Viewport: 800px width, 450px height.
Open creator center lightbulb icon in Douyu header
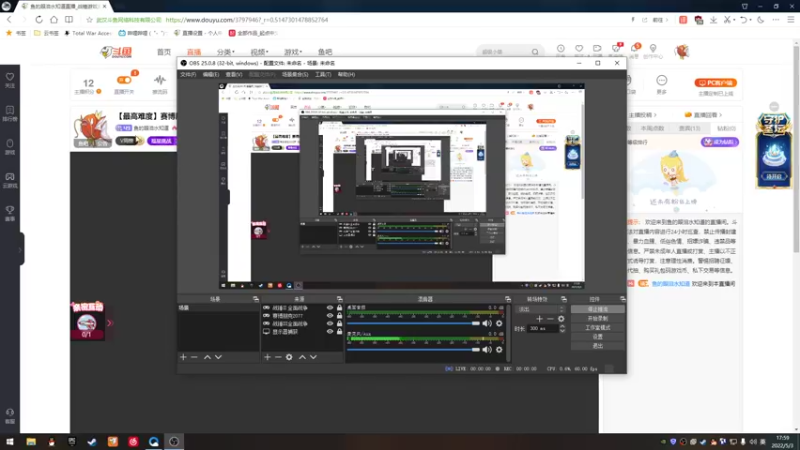[x=653, y=50]
